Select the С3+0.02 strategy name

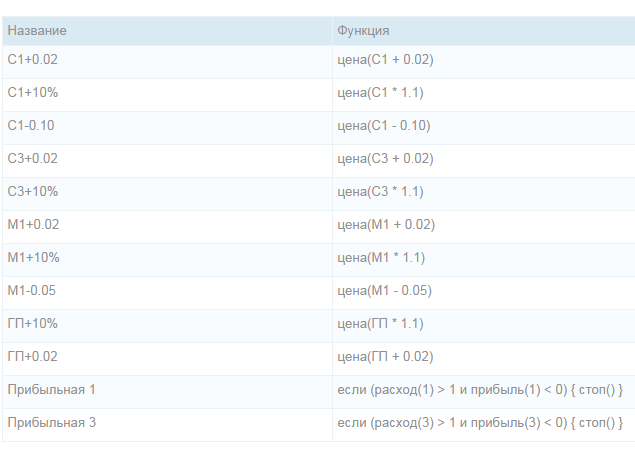pyautogui.click(x=32, y=158)
